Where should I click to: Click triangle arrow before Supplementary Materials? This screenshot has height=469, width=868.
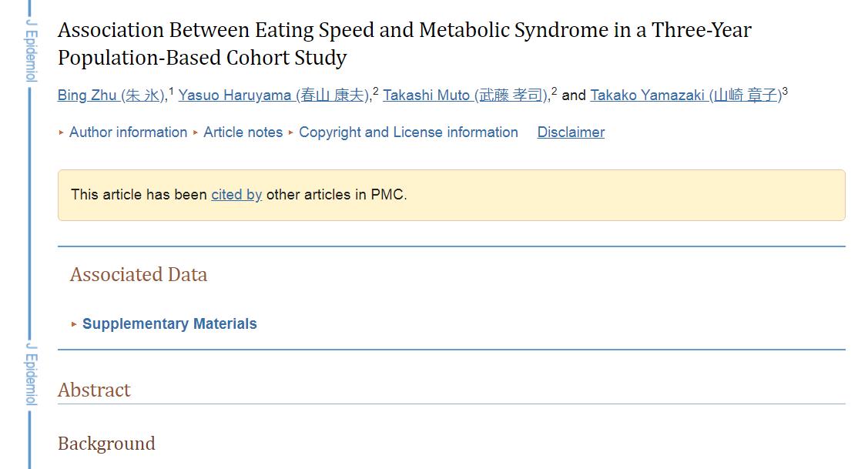[74, 324]
